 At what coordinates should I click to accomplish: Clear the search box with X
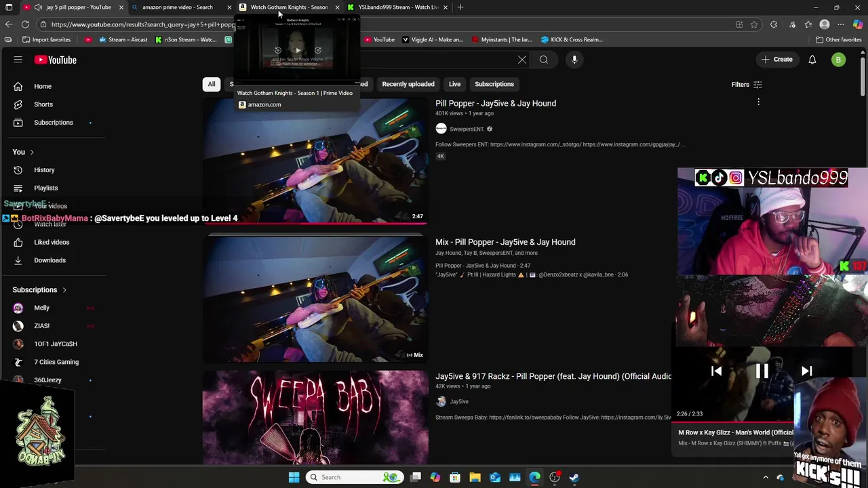pyautogui.click(x=522, y=60)
